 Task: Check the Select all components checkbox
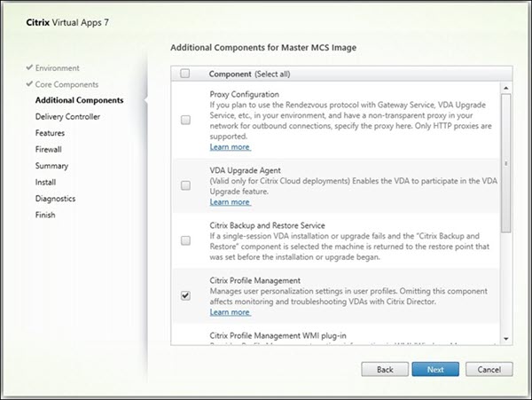[x=184, y=75]
